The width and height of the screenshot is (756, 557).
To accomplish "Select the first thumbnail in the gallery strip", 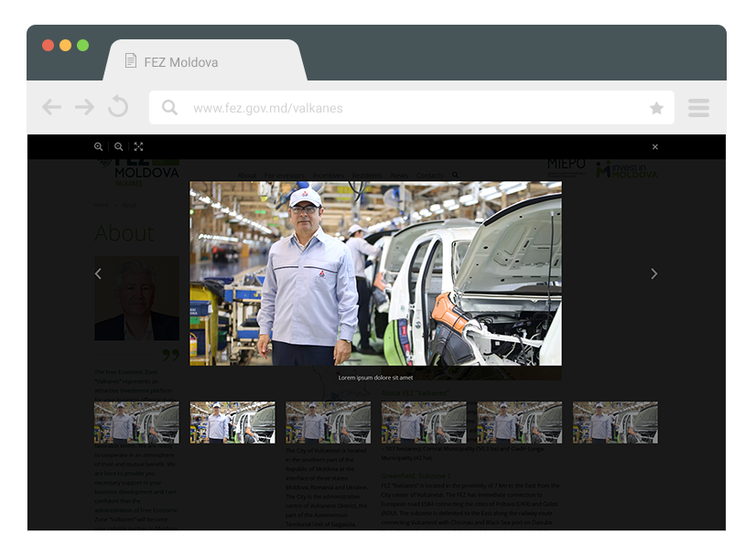I will click(136, 423).
